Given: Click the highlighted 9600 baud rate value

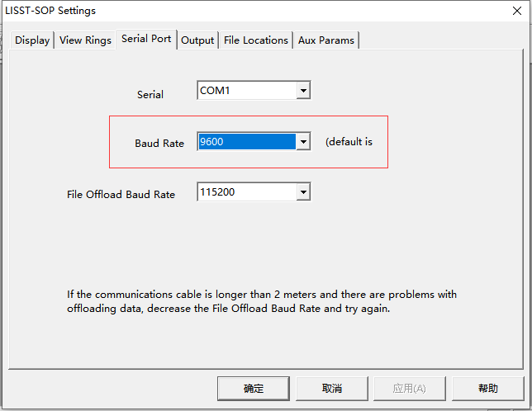Looking at the screenshot, I should [247, 142].
